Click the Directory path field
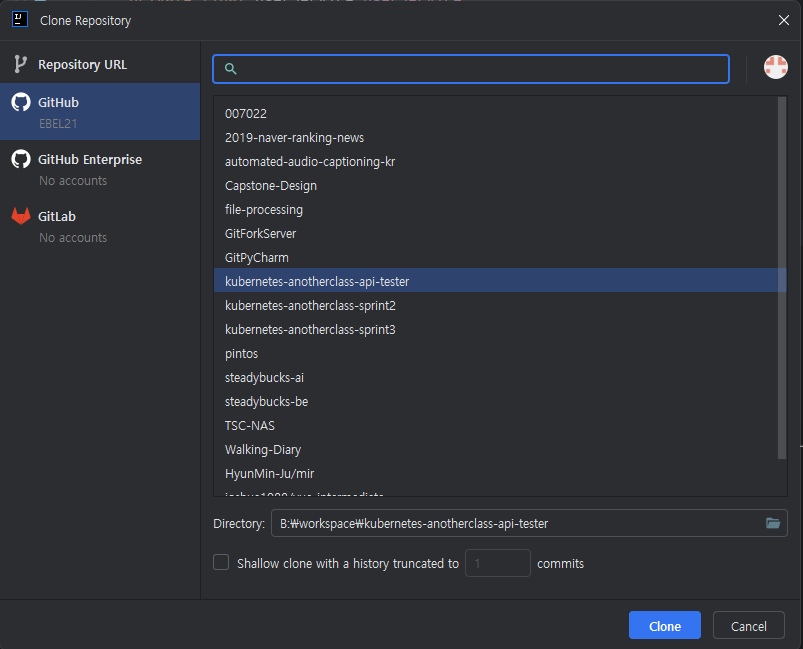803x649 pixels. [x=529, y=523]
